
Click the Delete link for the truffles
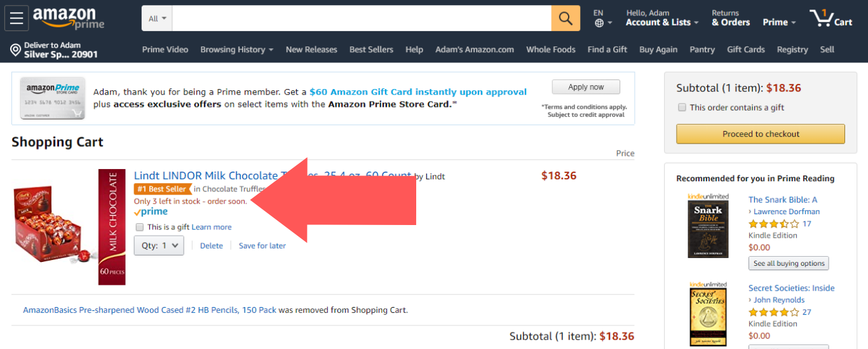pos(212,246)
